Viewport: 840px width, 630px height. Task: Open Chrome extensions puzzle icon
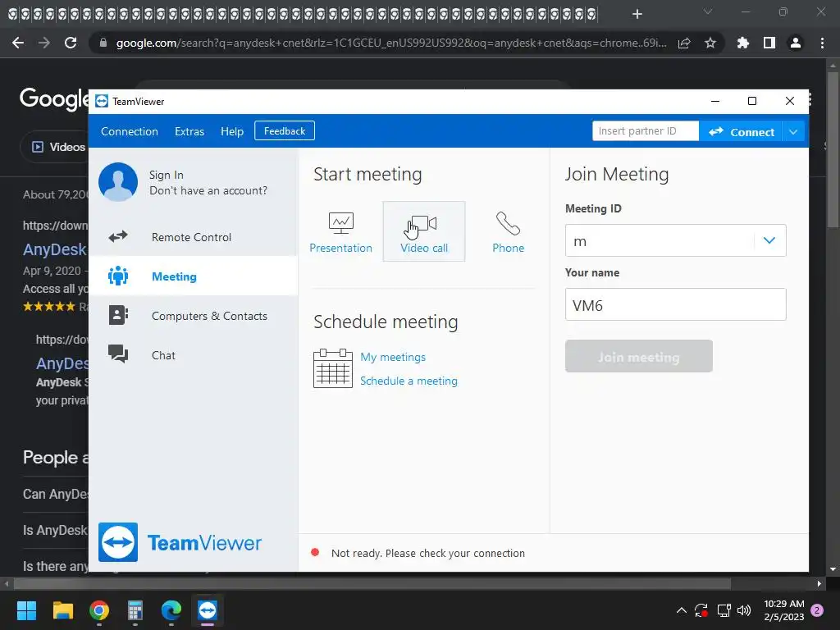pyautogui.click(x=743, y=43)
